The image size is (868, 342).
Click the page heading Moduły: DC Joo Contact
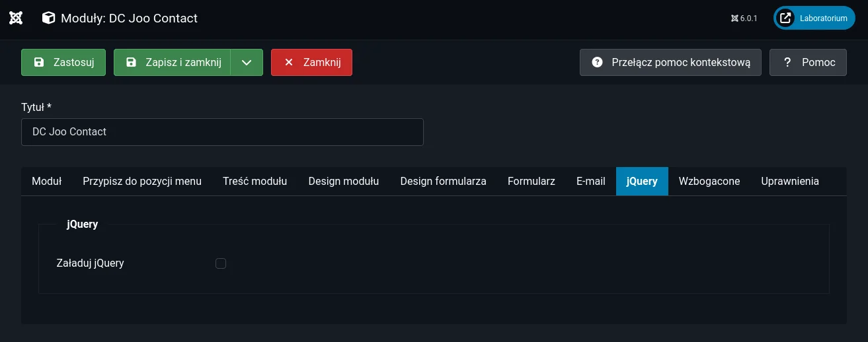(x=129, y=18)
